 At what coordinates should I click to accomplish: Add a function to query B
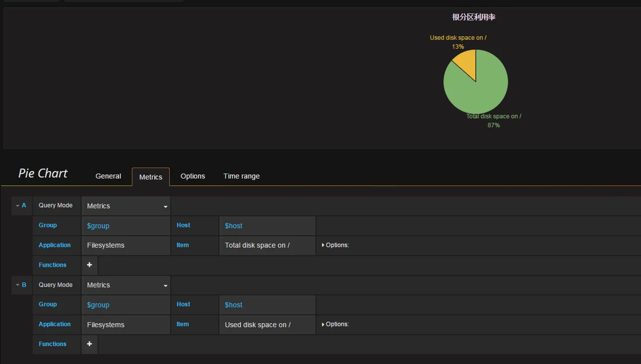90,344
